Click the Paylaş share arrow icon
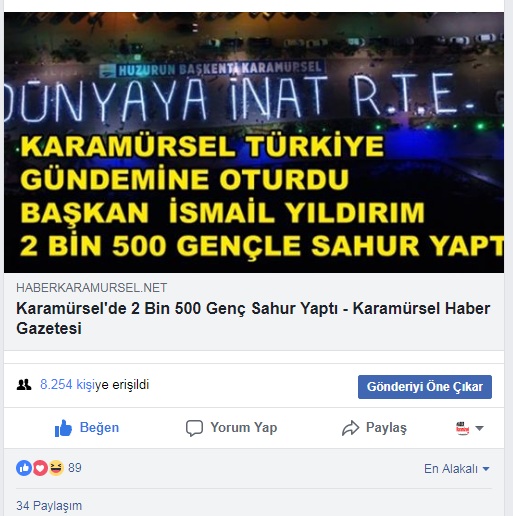The width and height of the screenshot is (513, 516). click(x=350, y=428)
